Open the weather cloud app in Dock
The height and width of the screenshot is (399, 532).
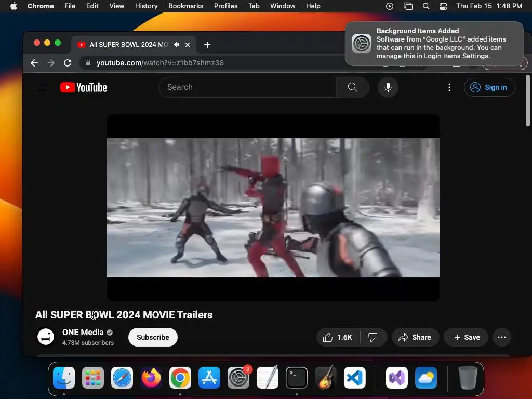coord(426,378)
